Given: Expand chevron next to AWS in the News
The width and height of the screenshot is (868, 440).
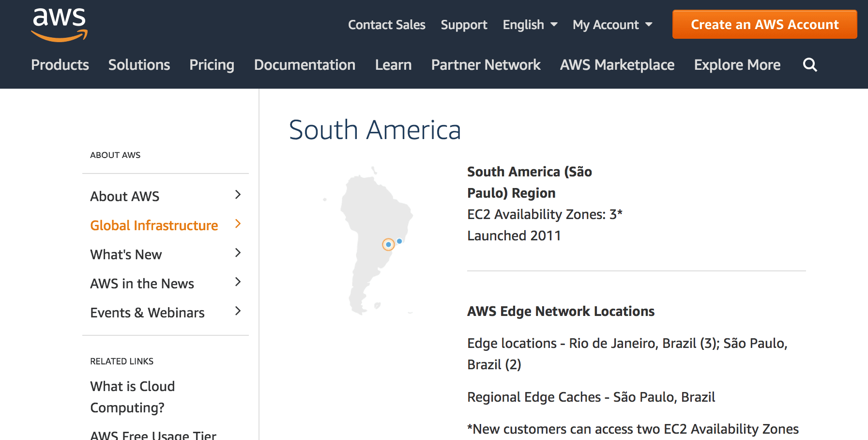Looking at the screenshot, I should pos(238,282).
